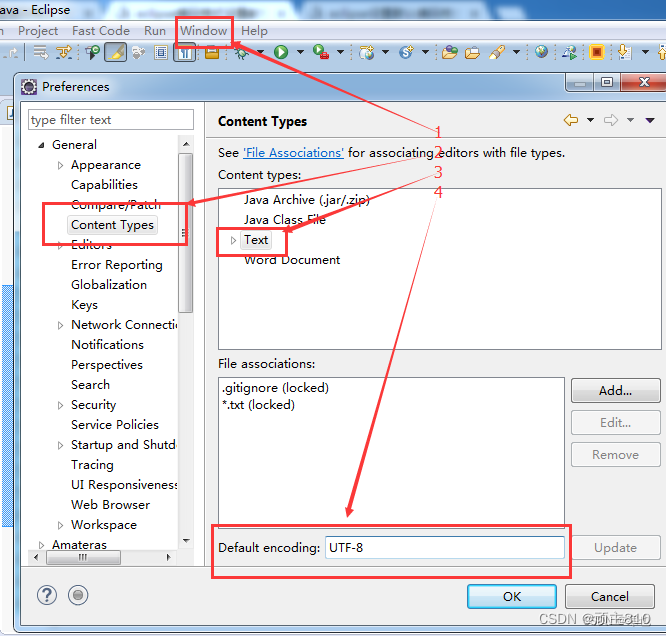
Task: Select Word Document content type
Action: tap(292, 260)
